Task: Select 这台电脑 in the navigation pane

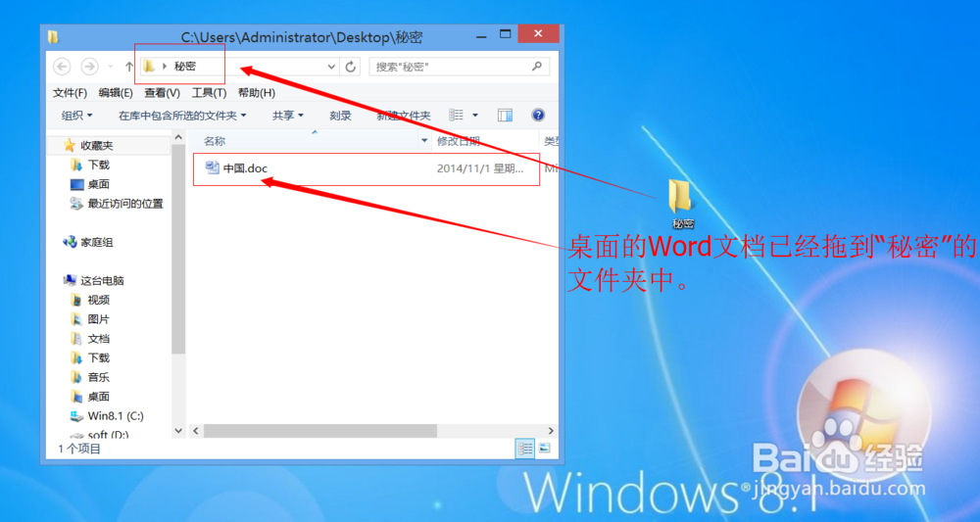Action: tap(102, 281)
